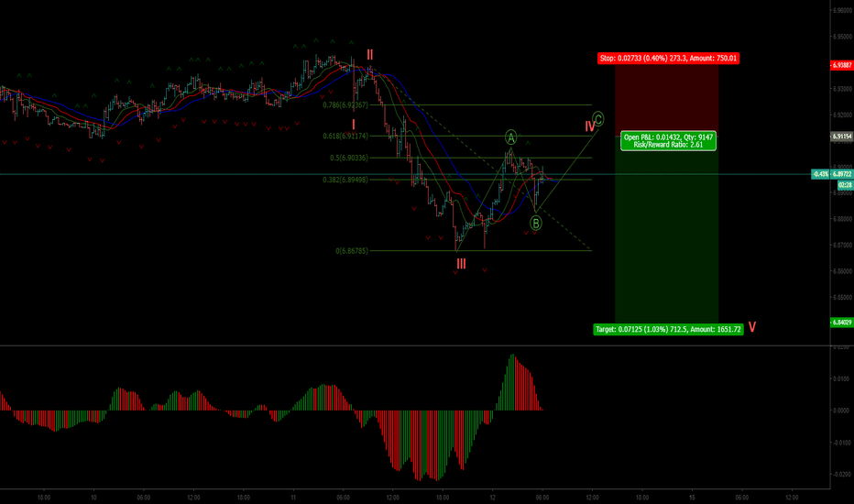Click the 6.88000 price axis label
The width and height of the screenshot is (854, 504).
tap(842, 219)
